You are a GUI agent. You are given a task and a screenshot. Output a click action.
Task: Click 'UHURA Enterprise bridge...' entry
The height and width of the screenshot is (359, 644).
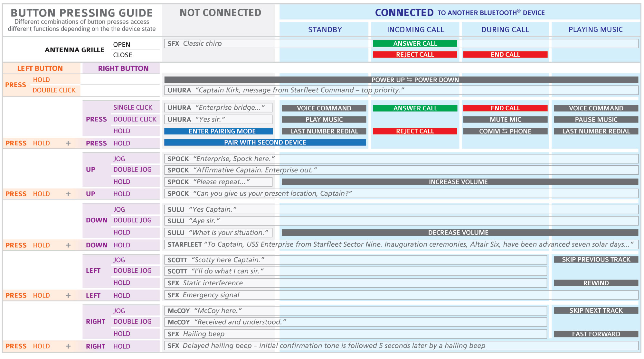coord(218,107)
